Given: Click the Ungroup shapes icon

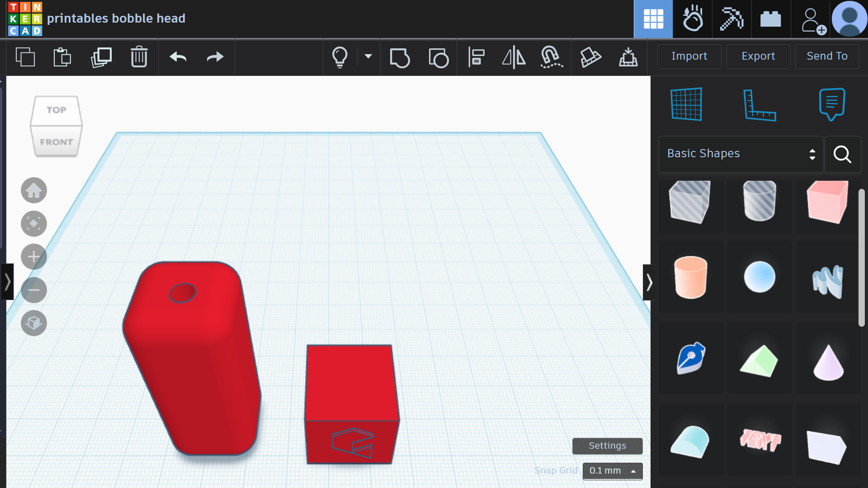Looking at the screenshot, I should [439, 57].
